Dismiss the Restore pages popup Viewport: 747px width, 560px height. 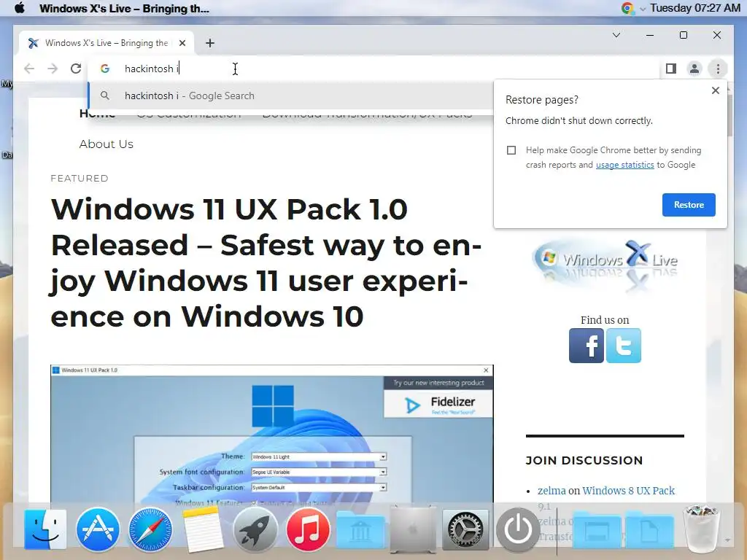(715, 90)
